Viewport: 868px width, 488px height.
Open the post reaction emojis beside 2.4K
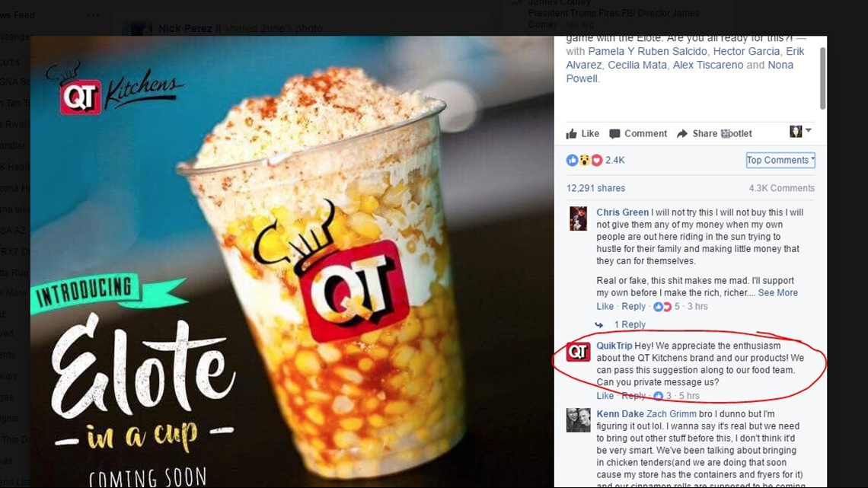click(584, 161)
